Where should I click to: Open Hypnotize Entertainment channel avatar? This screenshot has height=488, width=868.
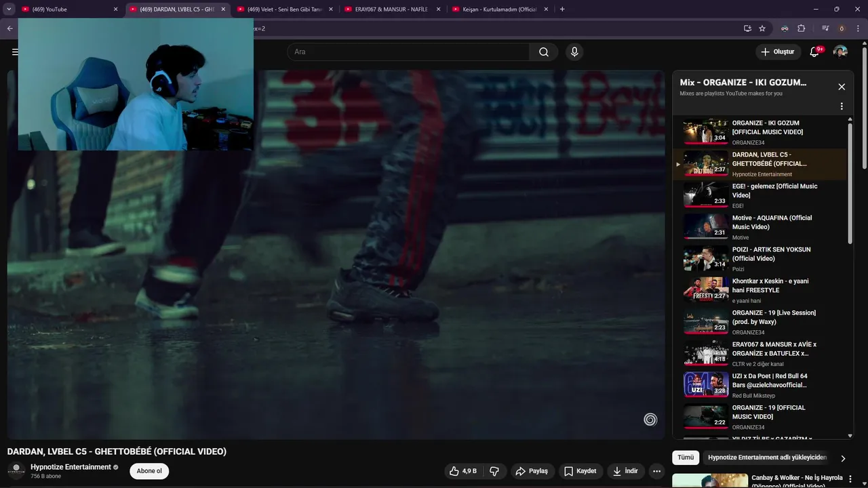[16, 471]
